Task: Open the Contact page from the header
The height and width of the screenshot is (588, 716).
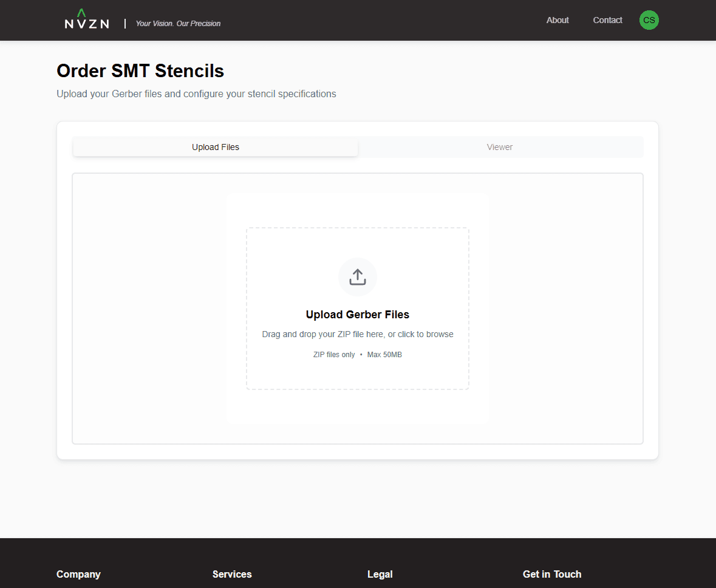Action: click(607, 20)
